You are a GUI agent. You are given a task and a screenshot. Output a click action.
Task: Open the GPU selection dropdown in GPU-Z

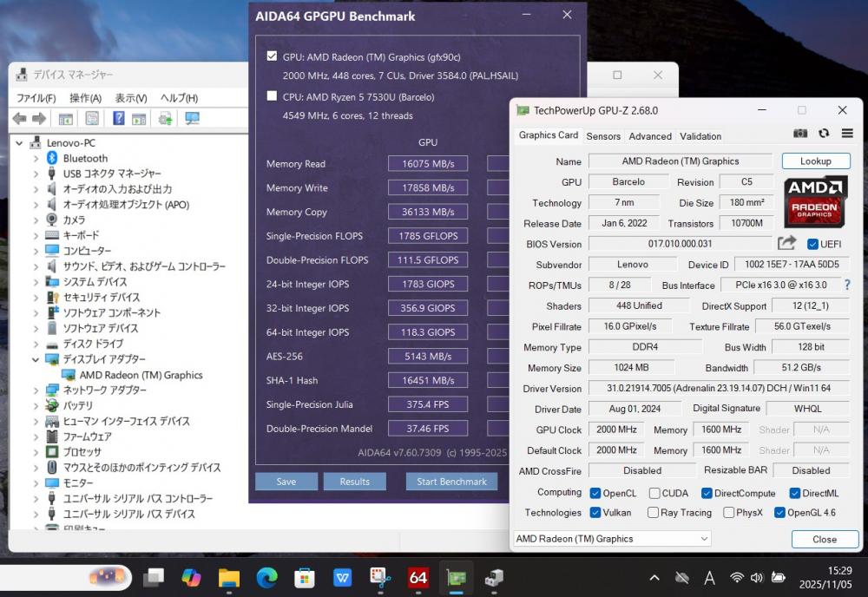pos(613,539)
